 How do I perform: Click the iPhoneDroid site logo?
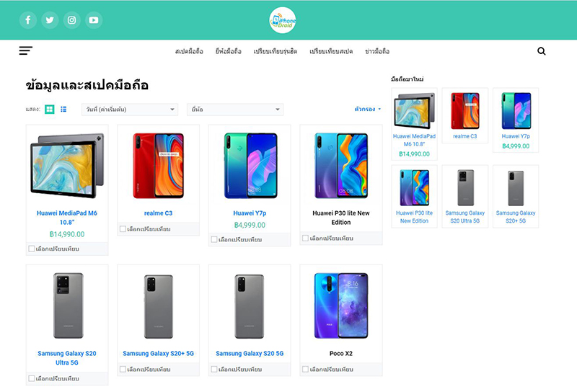tap(283, 20)
